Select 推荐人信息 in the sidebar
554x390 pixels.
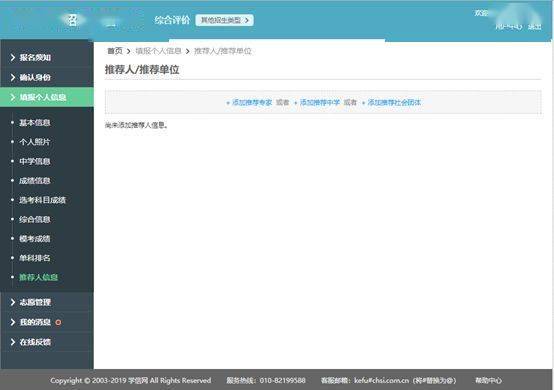pyautogui.click(x=39, y=277)
